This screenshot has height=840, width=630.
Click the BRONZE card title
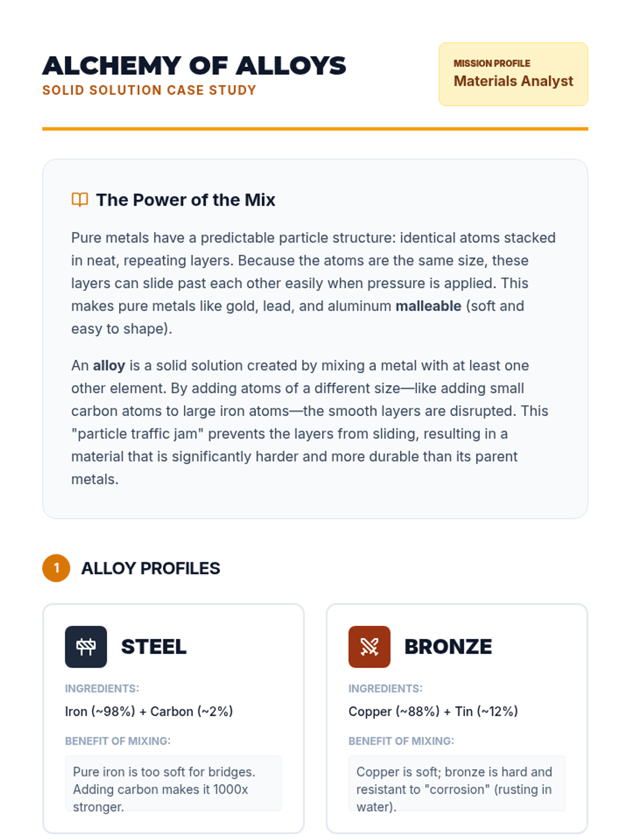[448, 647]
